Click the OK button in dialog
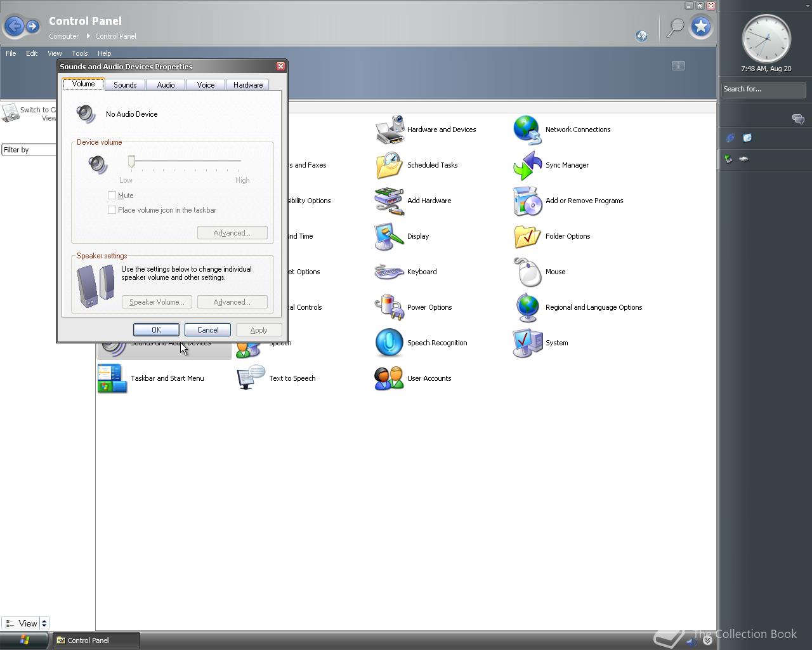Image resolution: width=812 pixels, height=650 pixels. (x=156, y=330)
